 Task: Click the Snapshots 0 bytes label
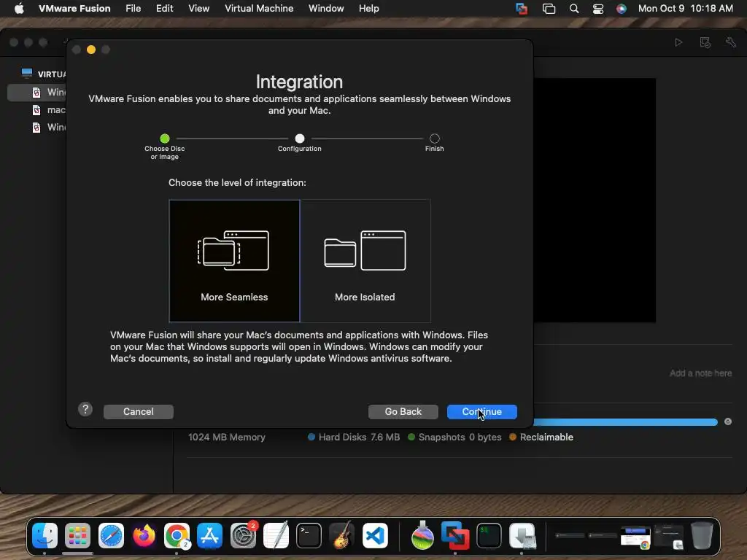460,437
